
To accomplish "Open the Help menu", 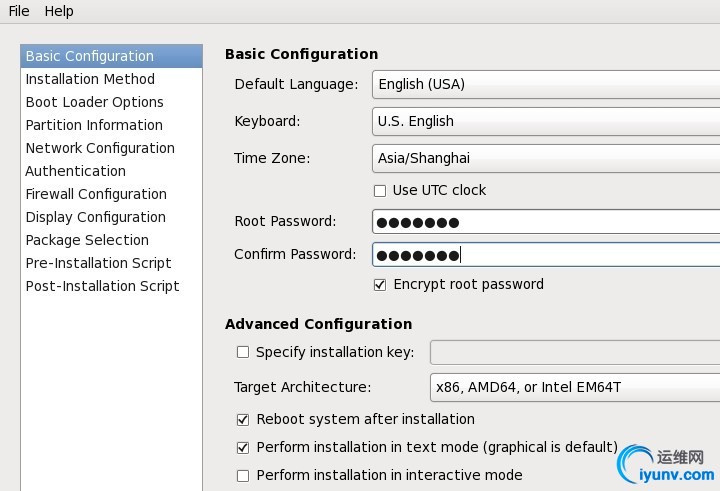I will (59, 11).
